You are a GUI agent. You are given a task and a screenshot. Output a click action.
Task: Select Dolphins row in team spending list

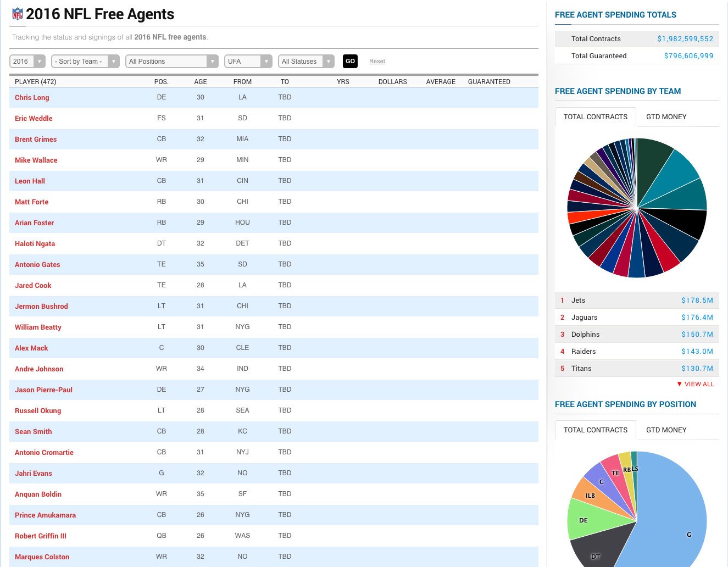637,335
